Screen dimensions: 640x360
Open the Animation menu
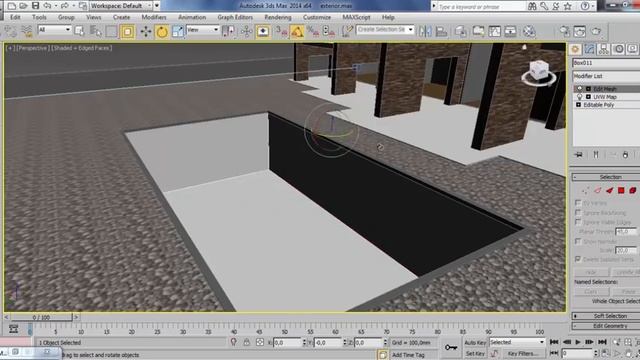(x=192, y=17)
